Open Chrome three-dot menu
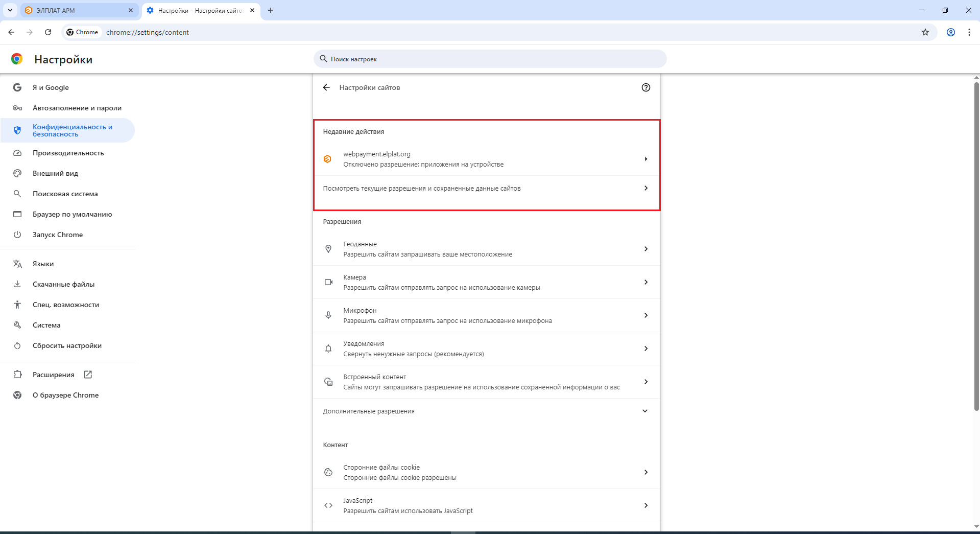 [969, 32]
